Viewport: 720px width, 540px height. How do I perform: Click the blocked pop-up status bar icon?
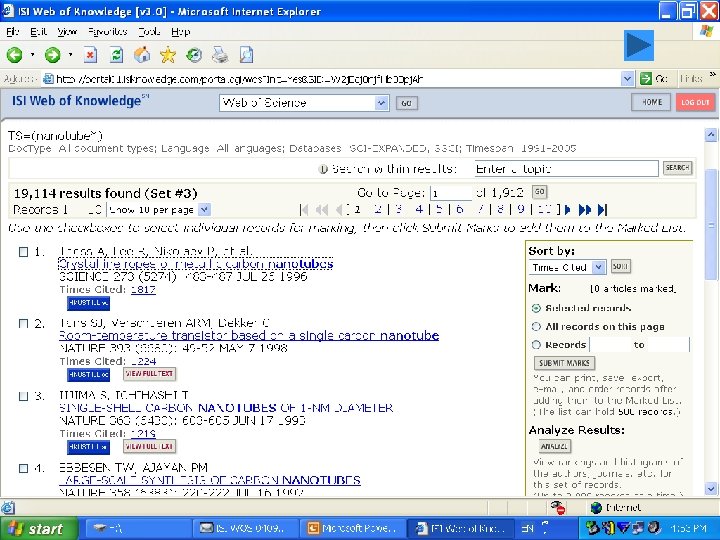click(x=558, y=507)
